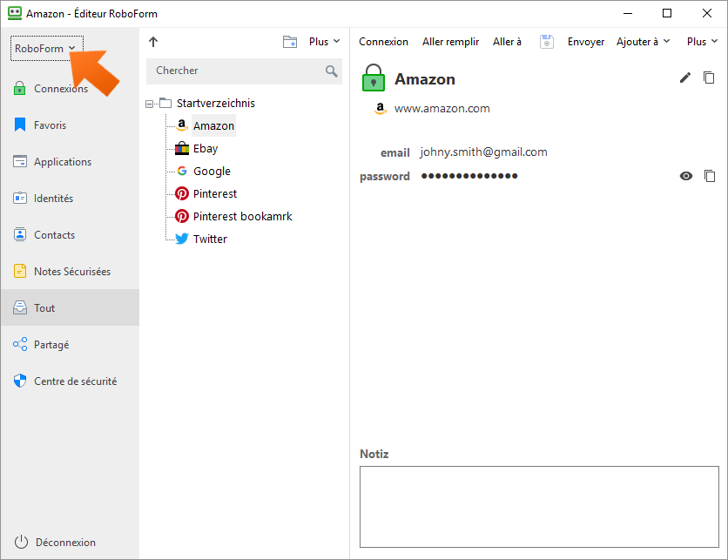
Task: Open the RoboForm dropdown menu
Action: 46,48
